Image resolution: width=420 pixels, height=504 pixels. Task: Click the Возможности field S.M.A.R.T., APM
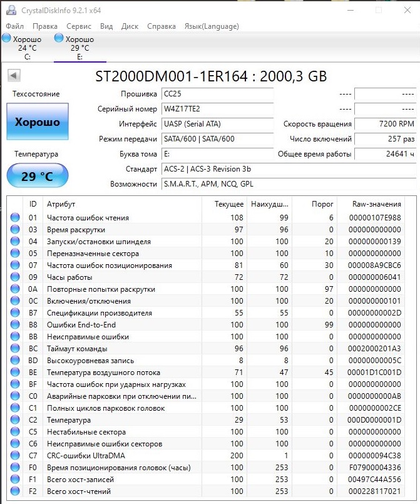pyautogui.click(x=289, y=184)
